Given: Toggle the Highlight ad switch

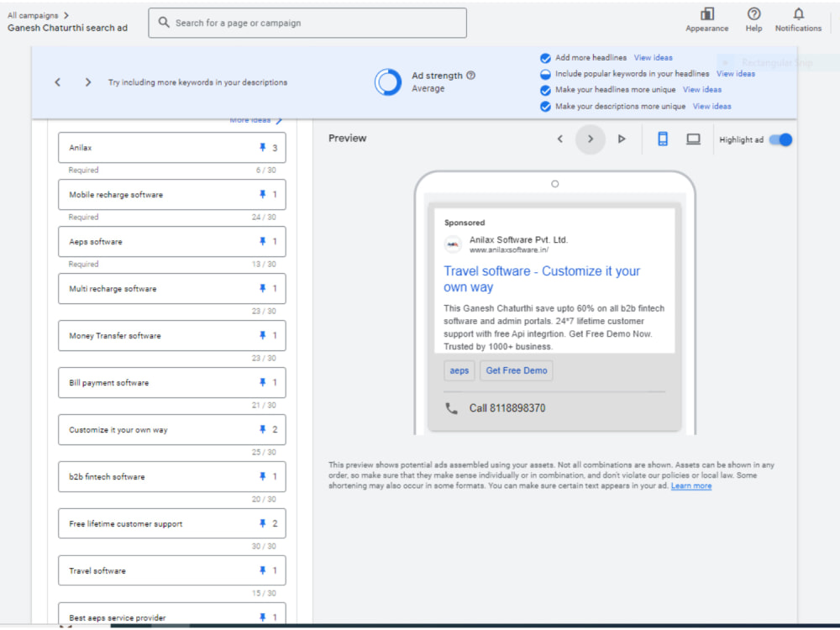Looking at the screenshot, I should point(780,139).
